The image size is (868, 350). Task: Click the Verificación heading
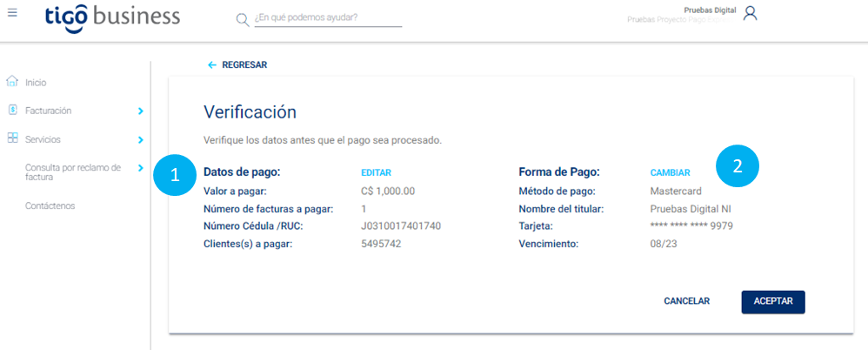click(250, 112)
